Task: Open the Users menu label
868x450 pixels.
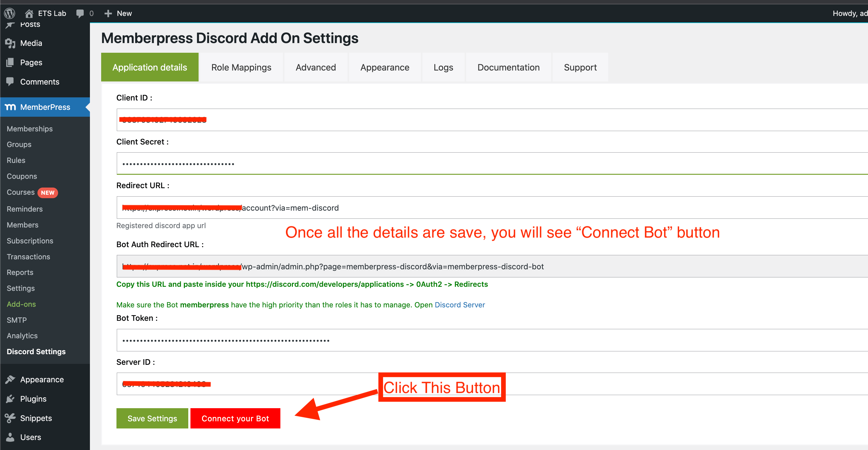Action: click(x=31, y=437)
